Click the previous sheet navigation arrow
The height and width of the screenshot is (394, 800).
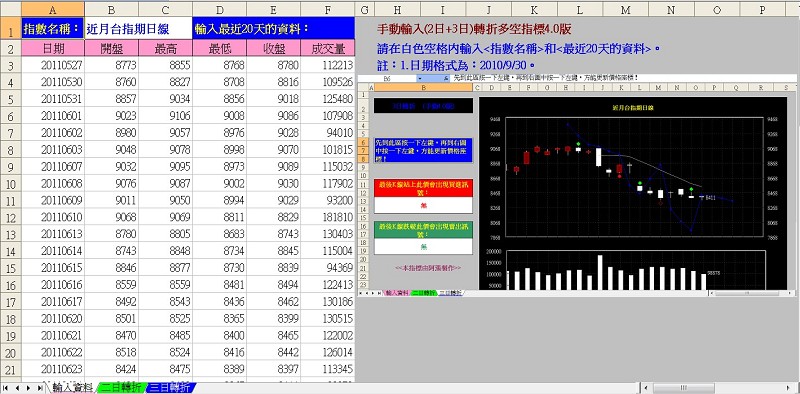click(17, 388)
